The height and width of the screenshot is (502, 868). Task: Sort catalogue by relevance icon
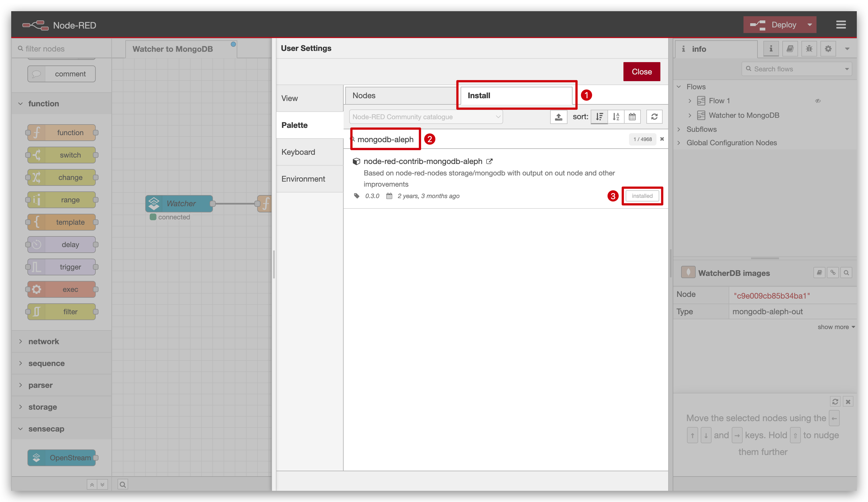pos(599,117)
